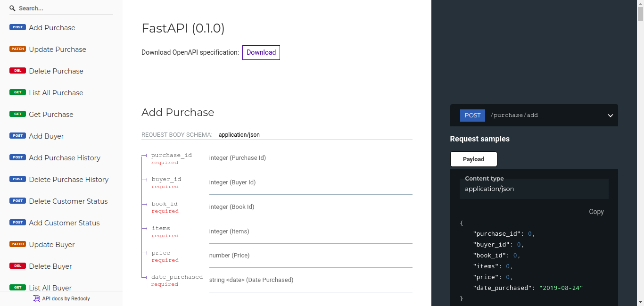Click the PATCH badge beside Update Purchase
The image size is (644, 306).
pyautogui.click(x=17, y=49)
